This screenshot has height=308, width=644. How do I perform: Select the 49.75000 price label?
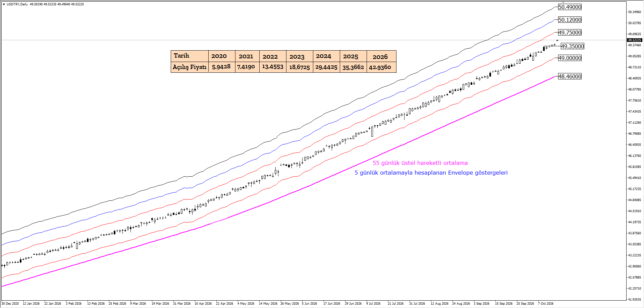click(x=570, y=33)
